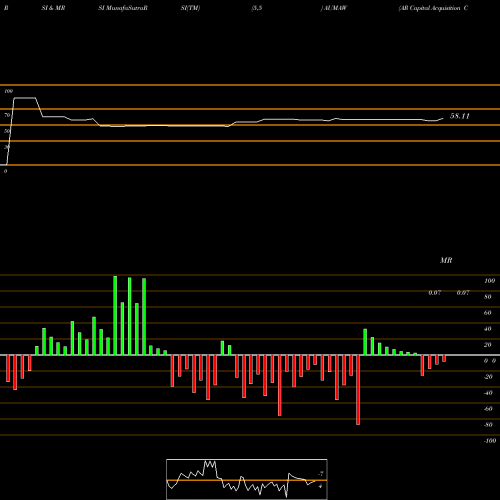Image resolution: width=500 pixels, height=500 pixels.
Task: Click the -100 label on the MR axis
Action: pos(490,441)
